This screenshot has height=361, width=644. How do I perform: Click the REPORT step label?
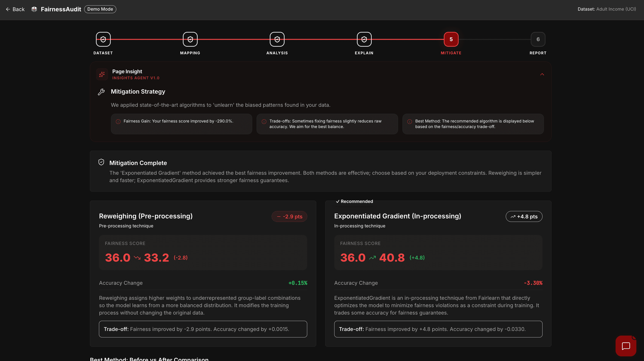point(538,53)
